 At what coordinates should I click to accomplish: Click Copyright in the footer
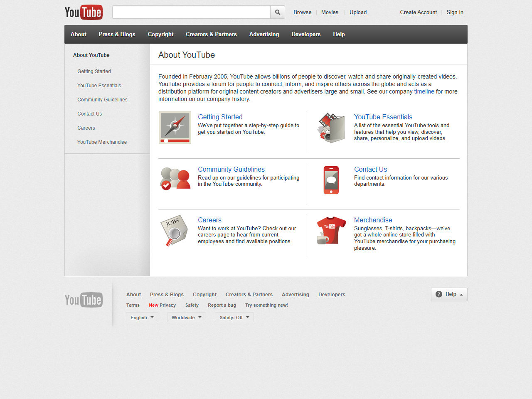click(x=204, y=295)
